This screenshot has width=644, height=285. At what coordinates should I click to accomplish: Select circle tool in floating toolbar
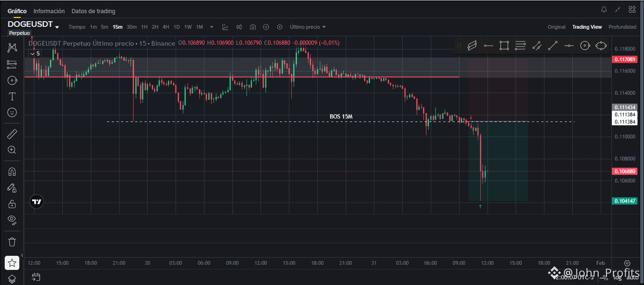pyautogui.click(x=585, y=46)
